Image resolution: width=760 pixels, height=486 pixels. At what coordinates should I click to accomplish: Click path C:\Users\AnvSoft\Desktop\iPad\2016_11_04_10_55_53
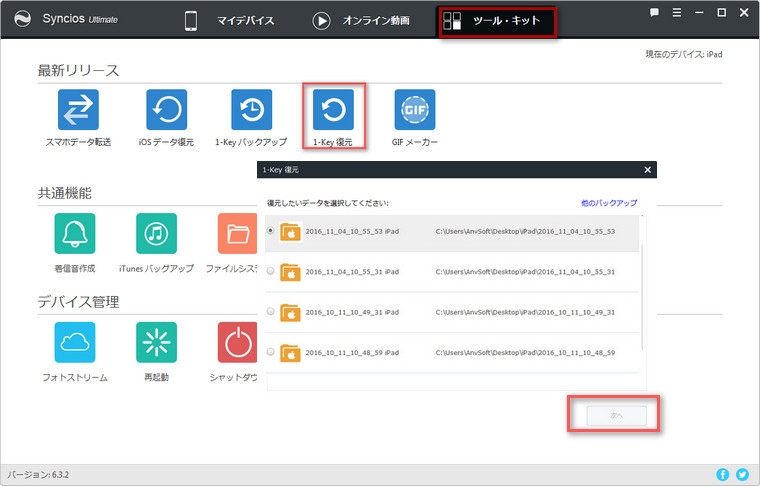(x=525, y=232)
